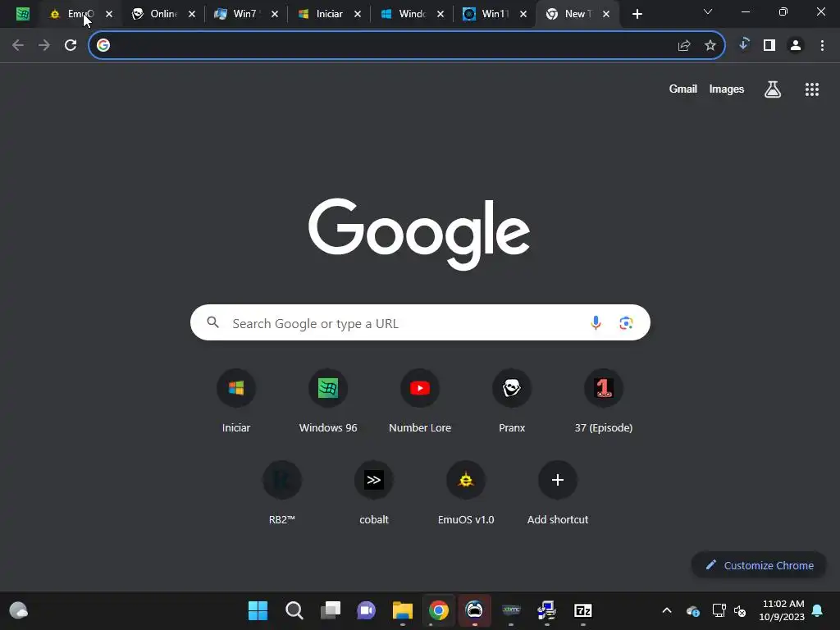Focus the Search Google or type a URL box
The image size is (840, 630).
point(420,322)
